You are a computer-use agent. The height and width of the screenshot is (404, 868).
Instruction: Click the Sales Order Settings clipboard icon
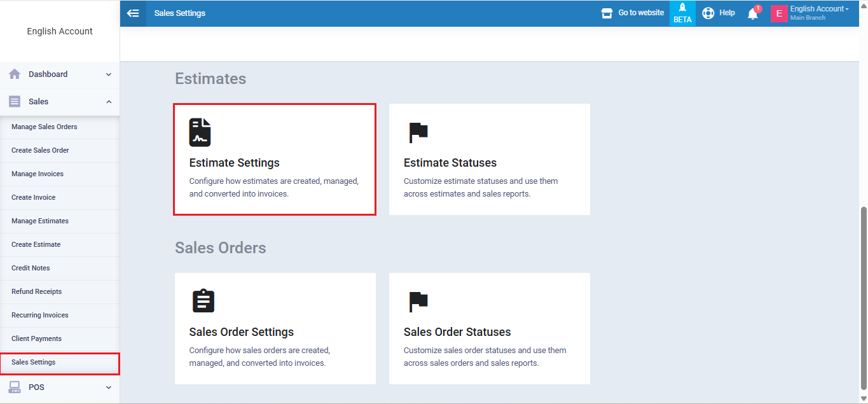tap(203, 301)
